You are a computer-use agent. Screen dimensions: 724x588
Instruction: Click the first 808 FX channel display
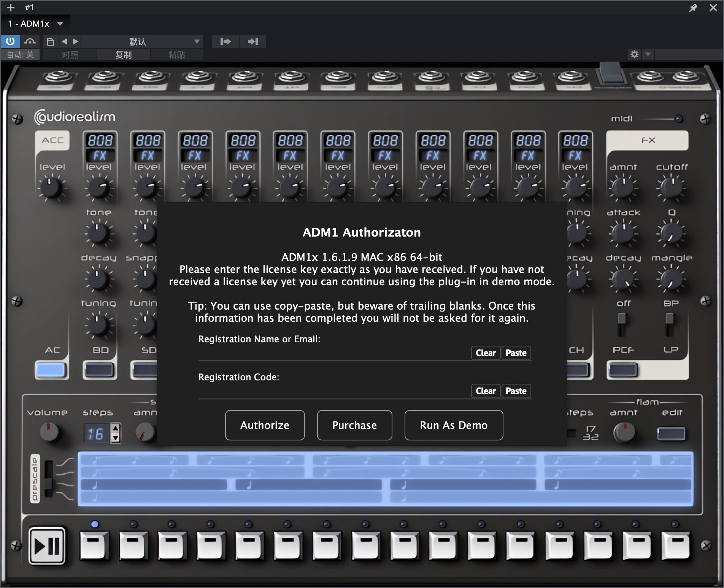(100, 148)
